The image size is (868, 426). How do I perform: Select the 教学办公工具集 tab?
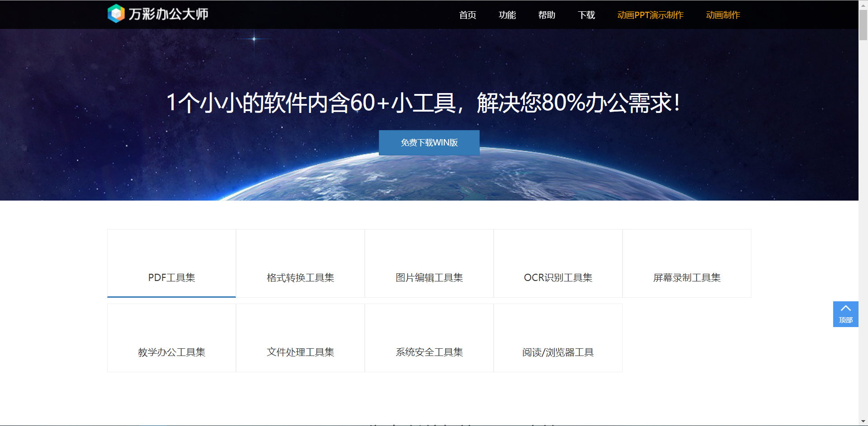pos(171,338)
